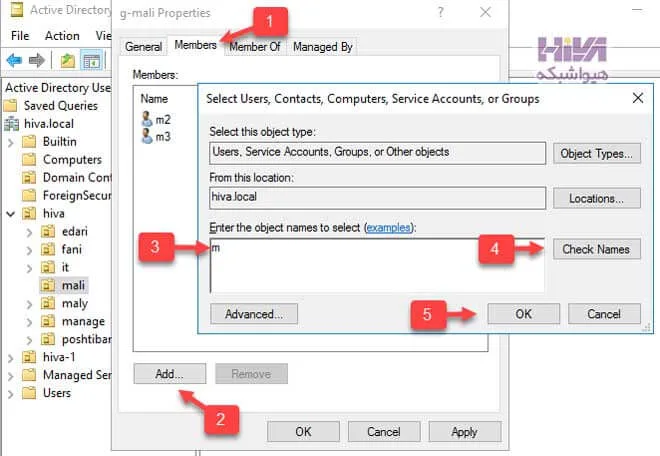Click the m3 user icon in Members list

coord(146,136)
